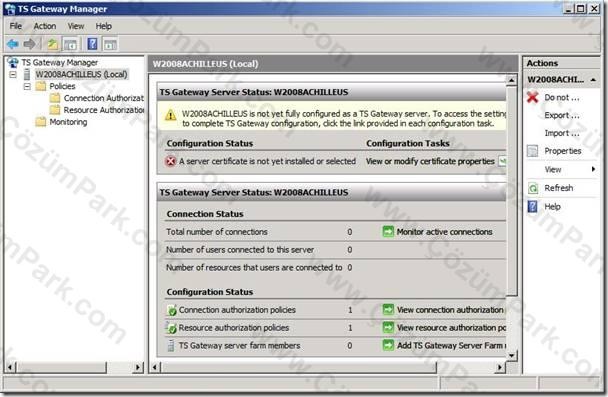Open the View menu
The image size is (608, 397).
[x=76, y=26]
